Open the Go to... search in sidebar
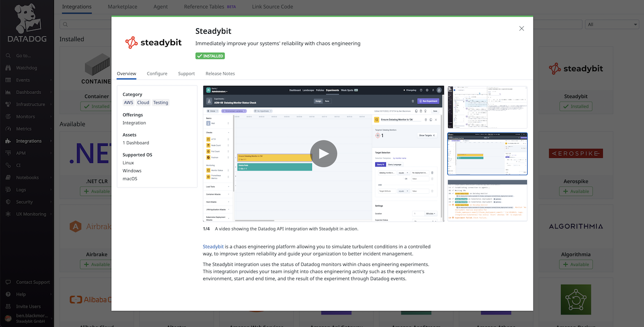The width and height of the screenshot is (644, 327). pos(23,56)
